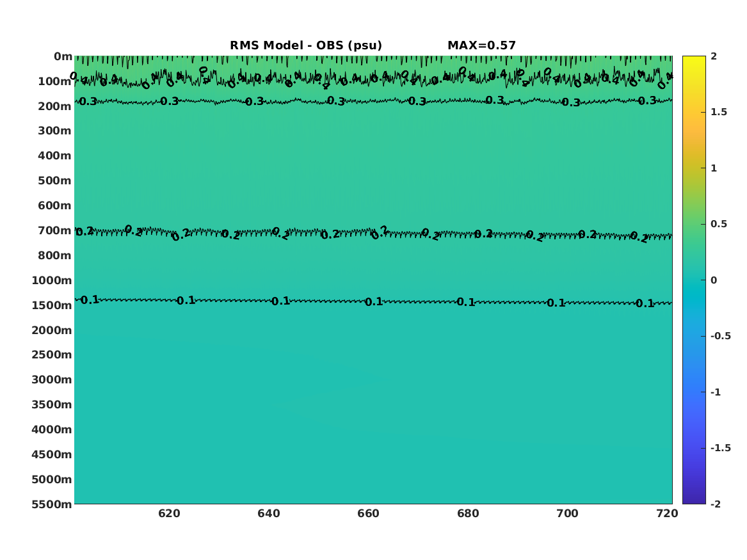Select the colorbar tick label "1"
747x560 pixels.
tap(714, 168)
